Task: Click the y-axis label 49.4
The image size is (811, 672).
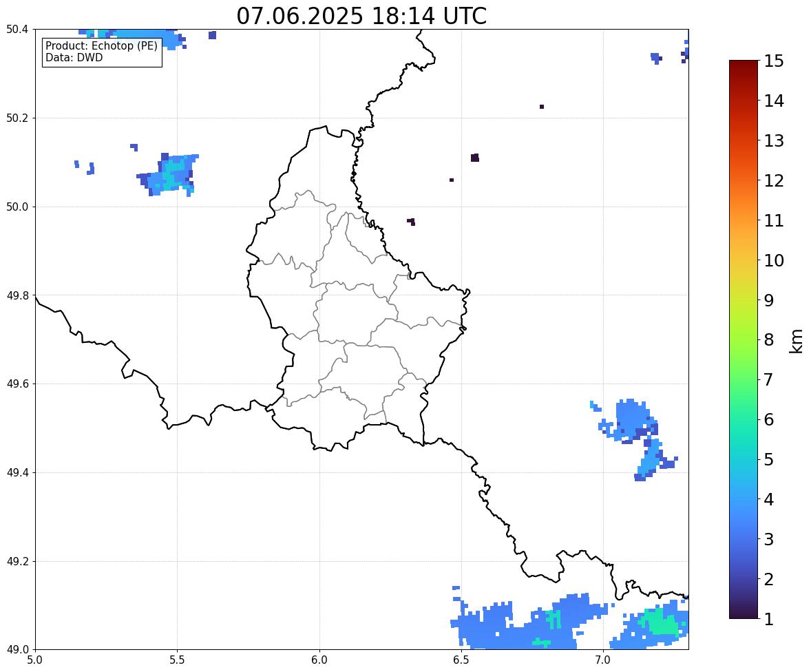Action: click(17, 472)
